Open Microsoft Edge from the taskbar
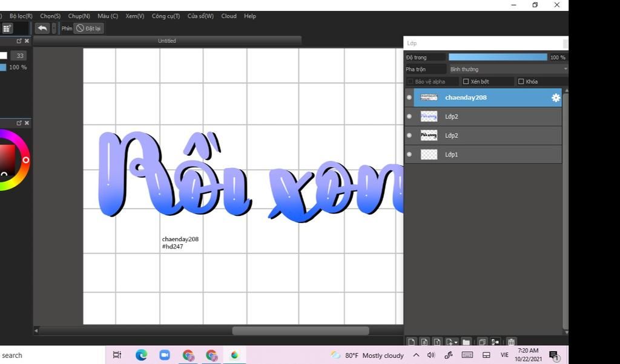 click(141, 355)
